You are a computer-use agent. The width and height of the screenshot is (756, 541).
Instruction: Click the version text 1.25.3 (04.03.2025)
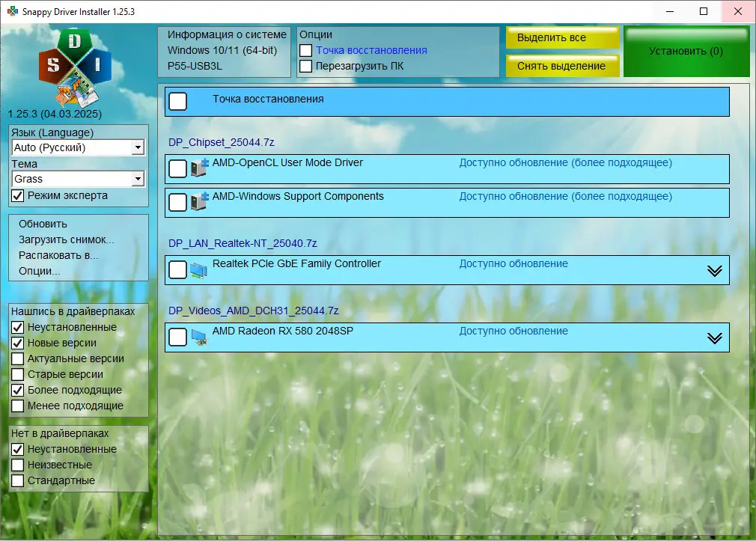click(x=55, y=114)
